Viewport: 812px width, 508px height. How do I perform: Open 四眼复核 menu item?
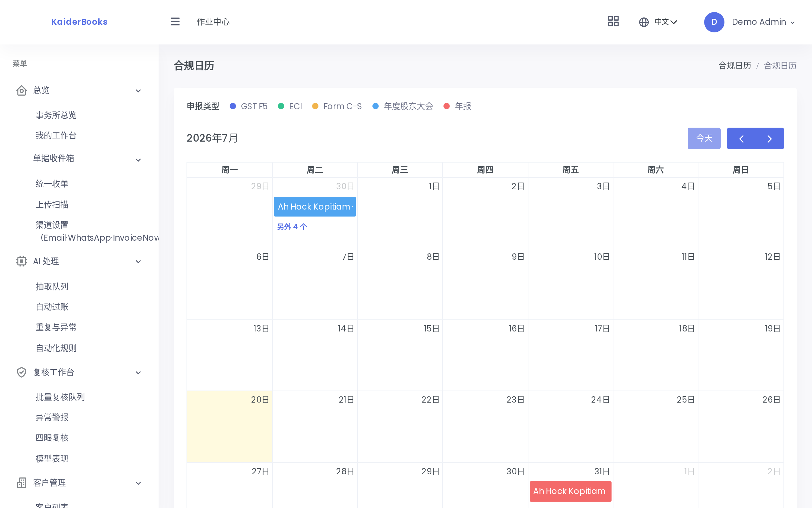coord(52,438)
